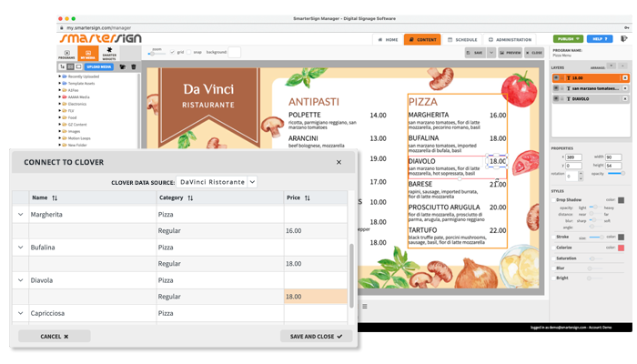
Task: Click arrange move-layer-up arrow
Action: pos(622,66)
